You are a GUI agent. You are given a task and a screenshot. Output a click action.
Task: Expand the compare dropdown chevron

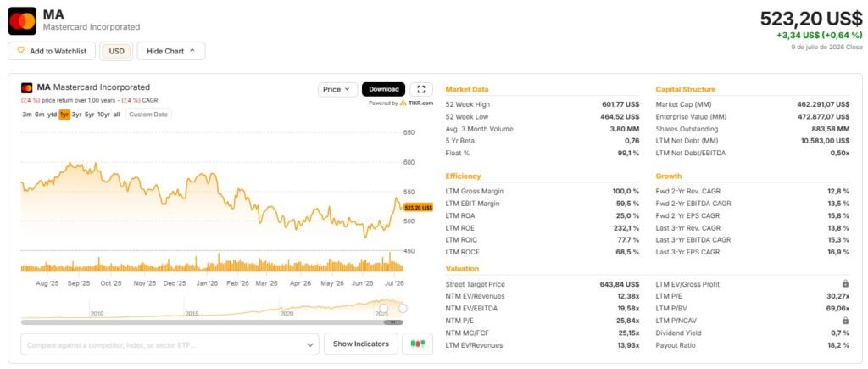(x=310, y=344)
